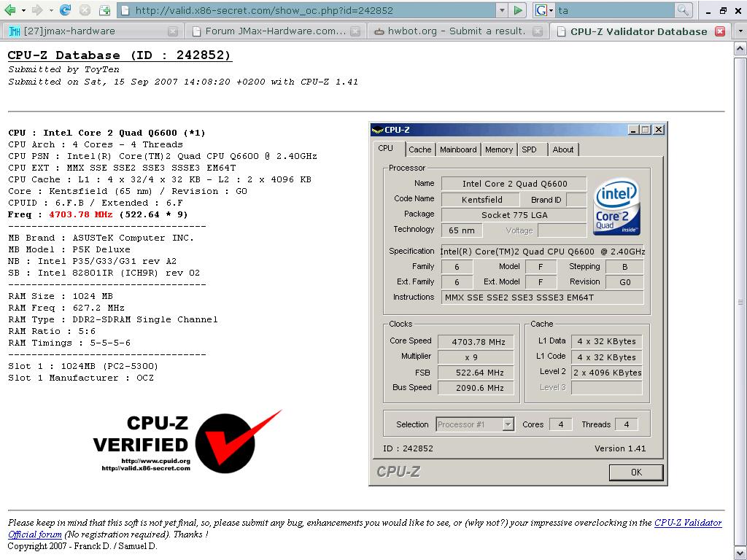Viewport: 747px width, 560px height.
Task: Click the OK button in CPU-Z
Action: point(636,472)
